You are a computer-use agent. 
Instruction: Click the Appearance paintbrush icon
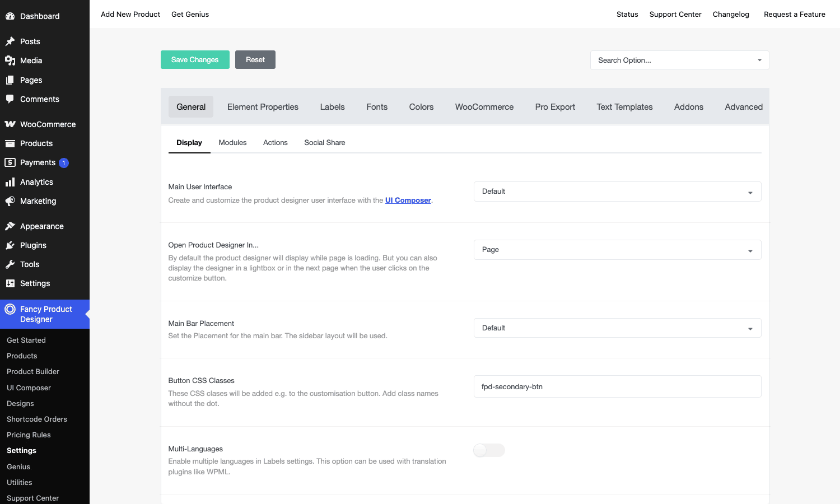tap(10, 226)
